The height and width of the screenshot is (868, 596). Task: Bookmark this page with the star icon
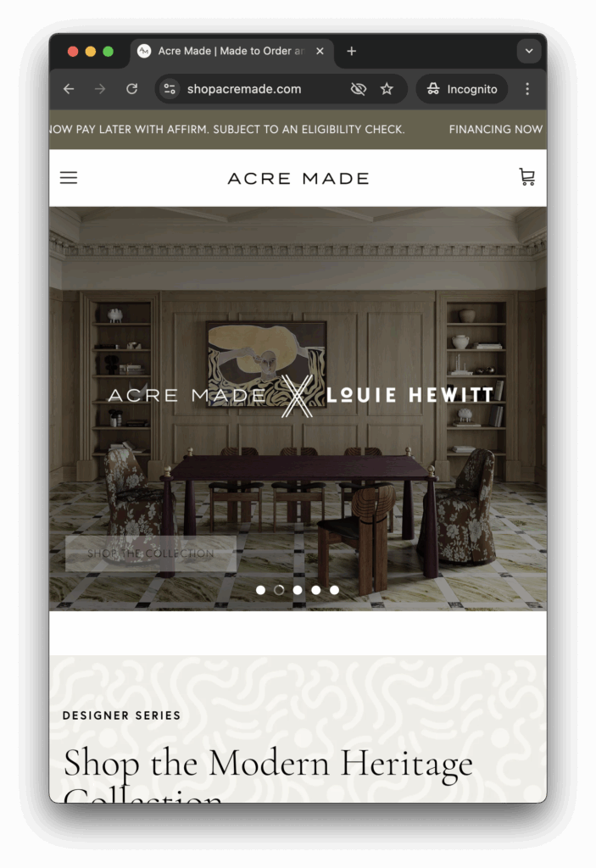387,88
